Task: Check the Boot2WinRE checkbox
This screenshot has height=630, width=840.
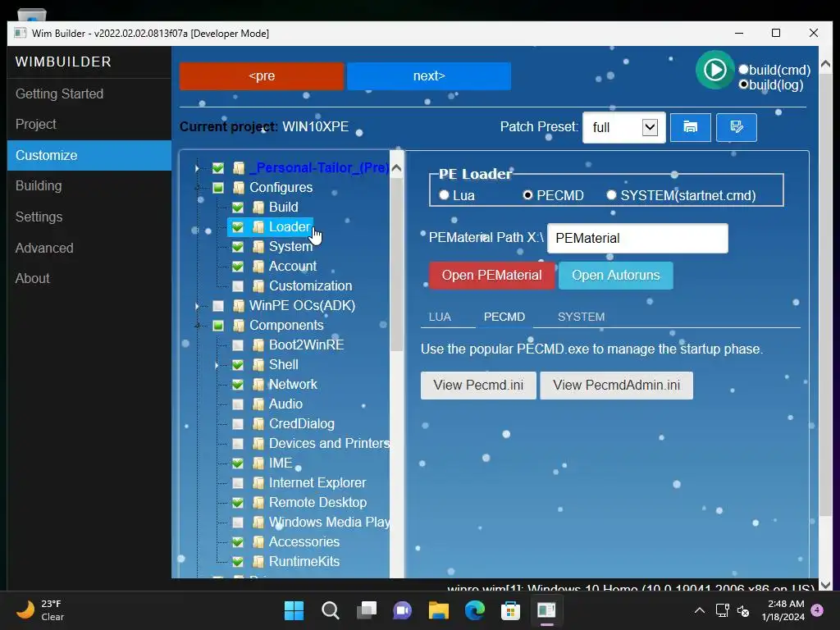Action: pyautogui.click(x=238, y=345)
